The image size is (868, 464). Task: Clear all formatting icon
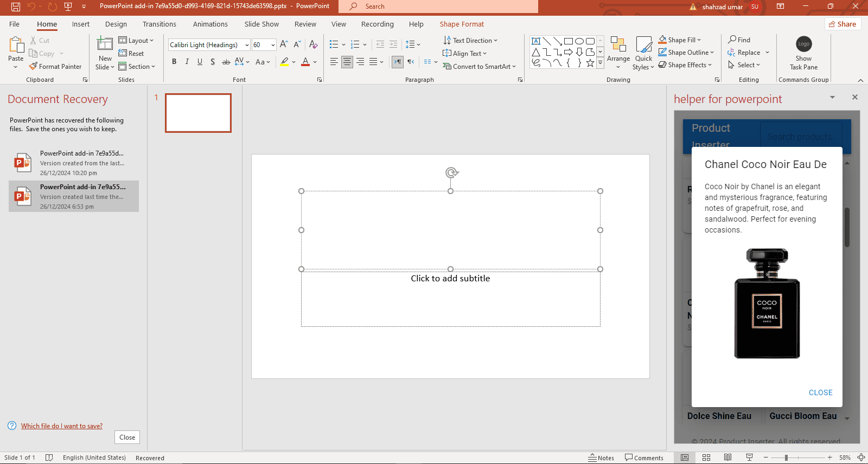313,44
